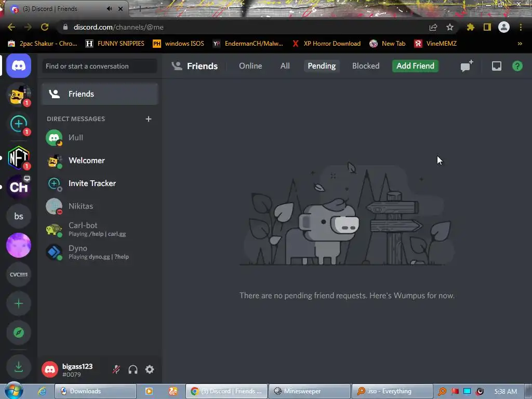The height and width of the screenshot is (399, 532).
Task: Switch to Minesweeper taskbar window
Action: [x=310, y=391]
